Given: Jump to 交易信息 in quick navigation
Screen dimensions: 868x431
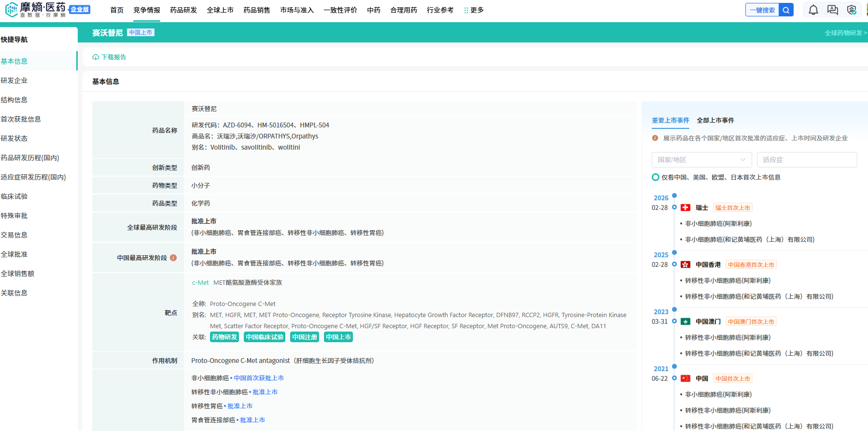Looking at the screenshot, I should coord(14,235).
